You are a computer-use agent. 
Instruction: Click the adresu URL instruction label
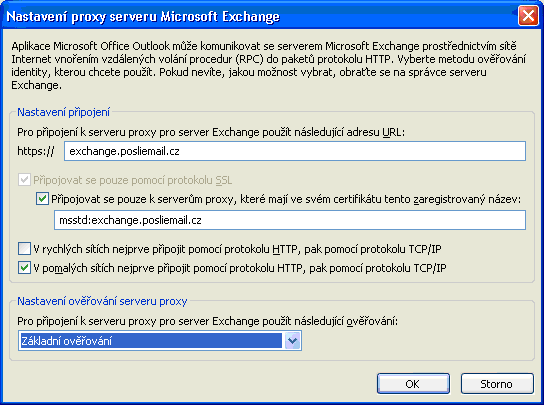(211, 132)
